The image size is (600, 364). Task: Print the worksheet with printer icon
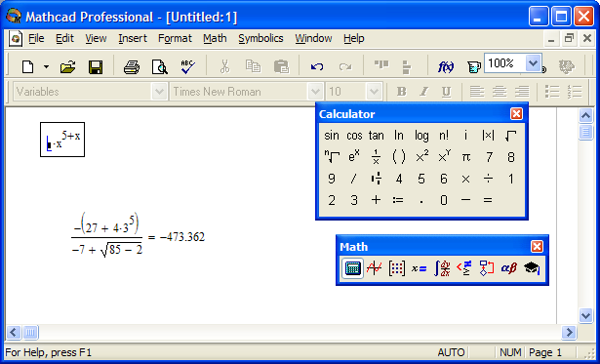(x=132, y=67)
